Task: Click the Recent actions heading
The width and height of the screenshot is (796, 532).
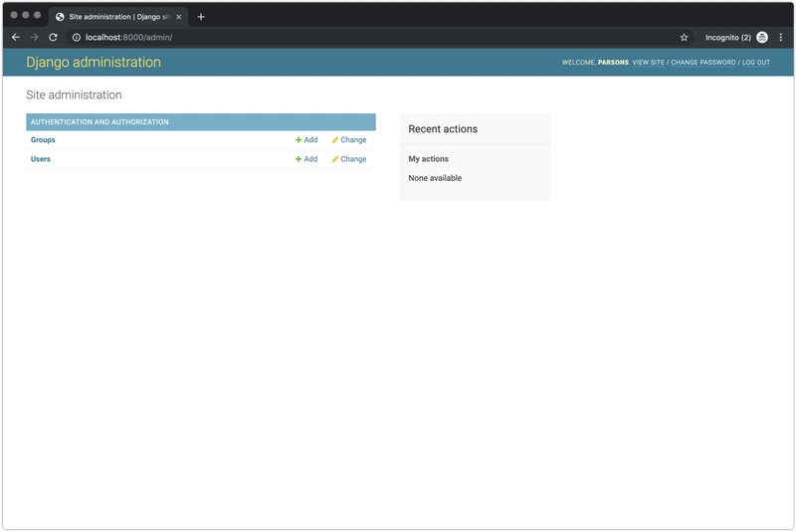Action: (443, 129)
